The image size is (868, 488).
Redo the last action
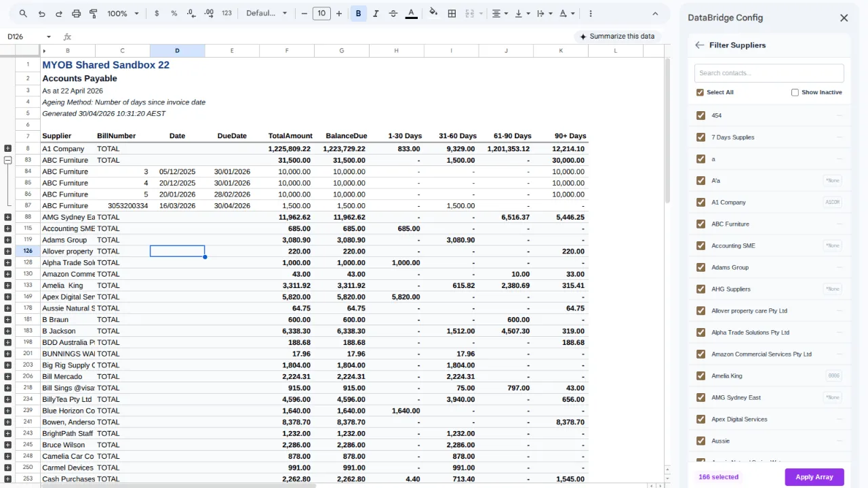point(59,14)
